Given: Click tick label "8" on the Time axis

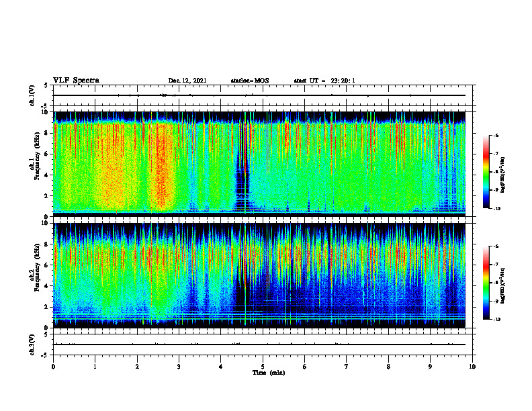Looking at the screenshot, I should click(x=388, y=367).
